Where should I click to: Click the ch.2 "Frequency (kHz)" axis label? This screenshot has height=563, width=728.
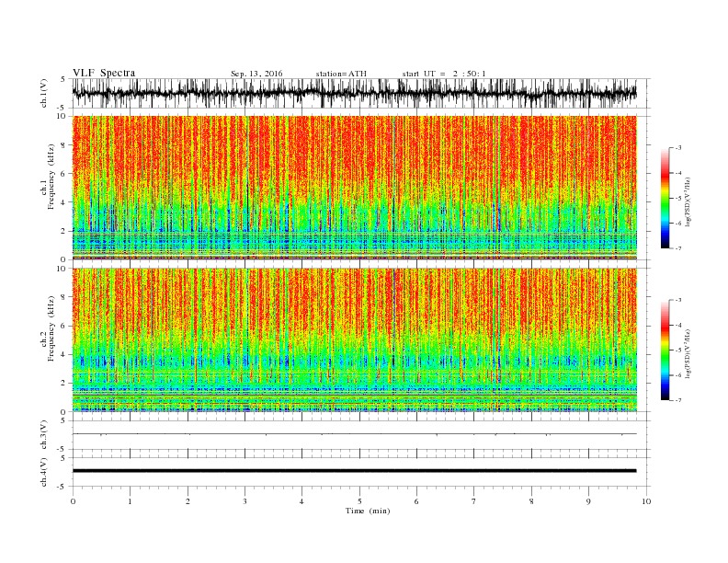(x=51, y=329)
